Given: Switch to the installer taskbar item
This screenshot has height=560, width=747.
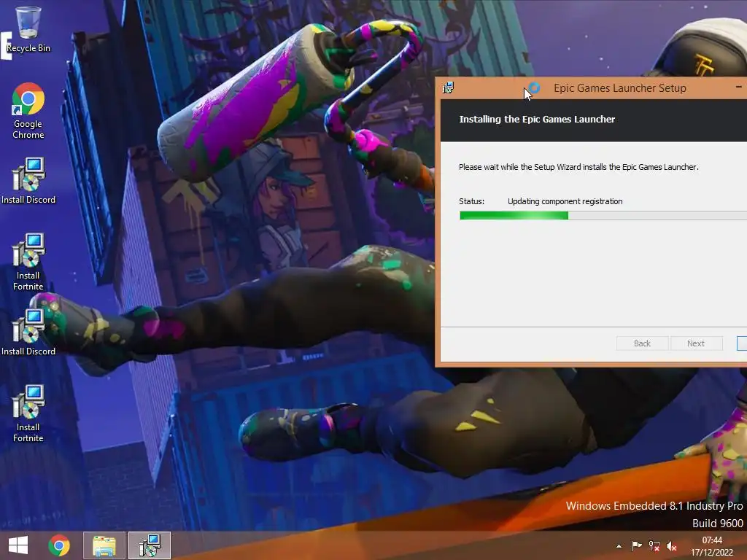Looking at the screenshot, I should point(150,545).
